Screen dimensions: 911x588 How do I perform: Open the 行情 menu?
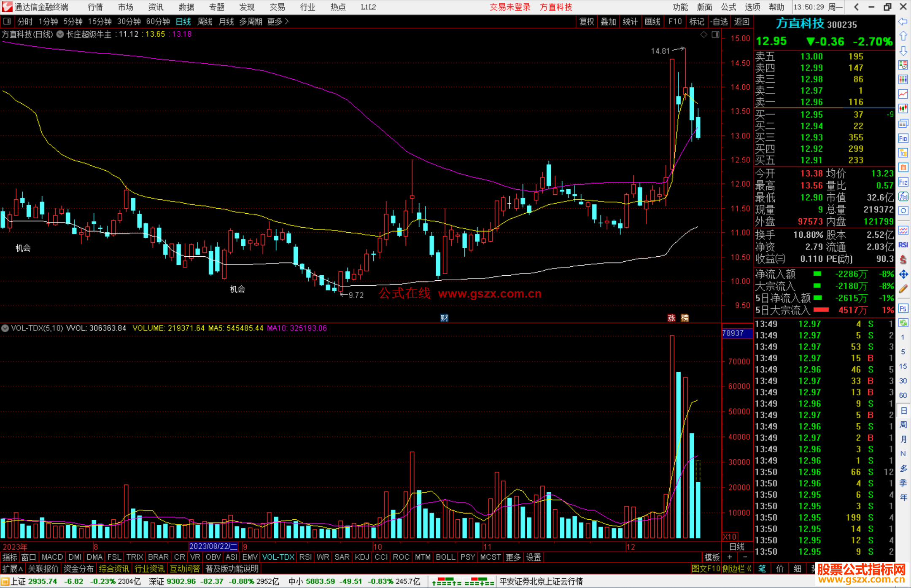(x=95, y=7)
